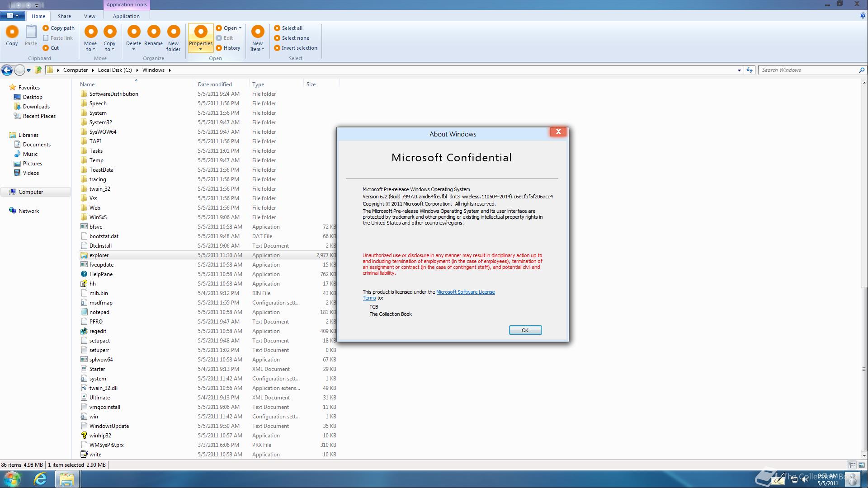Image resolution: width=868 pixels, height=488 pixels.
Task: Sort by the Type column header
Action: 258,84
